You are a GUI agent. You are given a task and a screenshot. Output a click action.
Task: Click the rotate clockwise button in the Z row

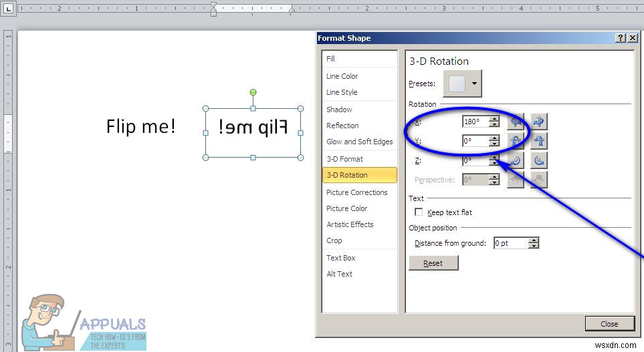pyautogui.click(x=516, y=160)
